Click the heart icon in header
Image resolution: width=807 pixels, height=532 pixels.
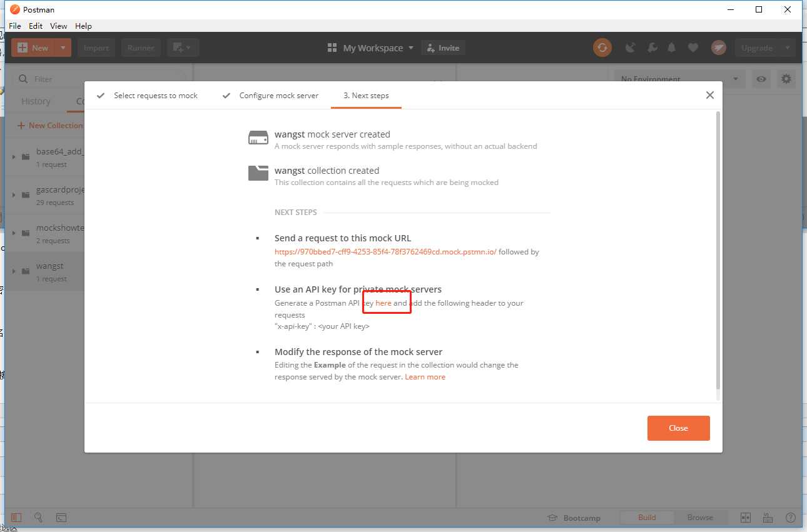[x=693, y=48]
